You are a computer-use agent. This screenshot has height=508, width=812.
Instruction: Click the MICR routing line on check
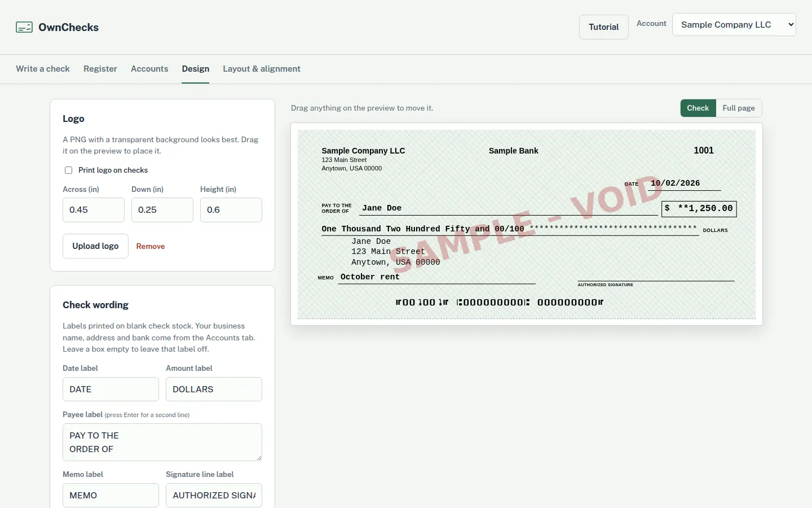click(500, 303)
